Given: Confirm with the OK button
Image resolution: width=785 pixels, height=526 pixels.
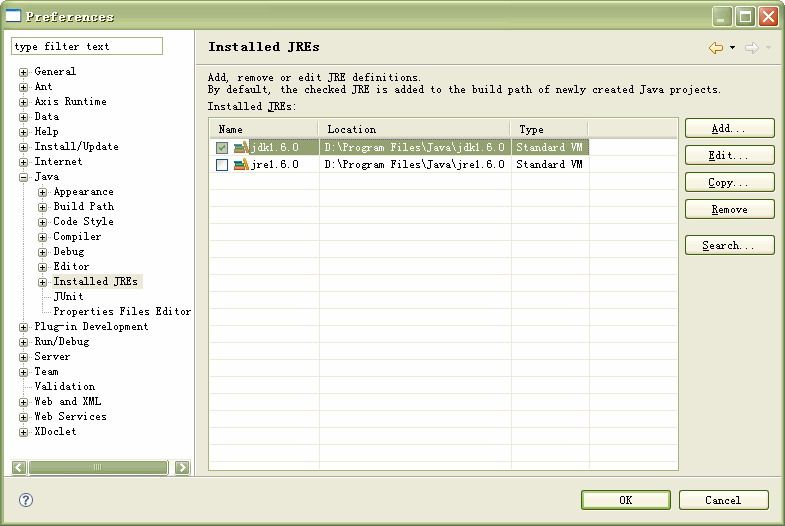Looking at the screenshot, I should click(x=626, y=500).
